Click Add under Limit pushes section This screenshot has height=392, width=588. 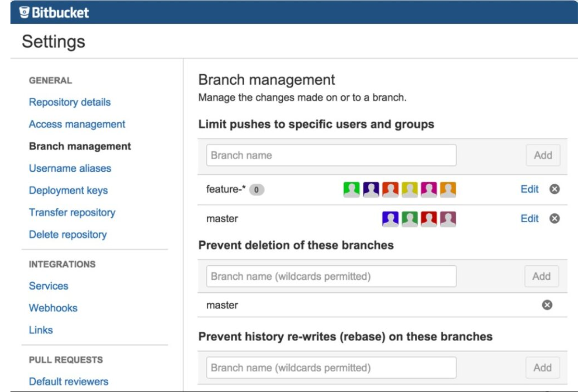[x=543, y=155]
